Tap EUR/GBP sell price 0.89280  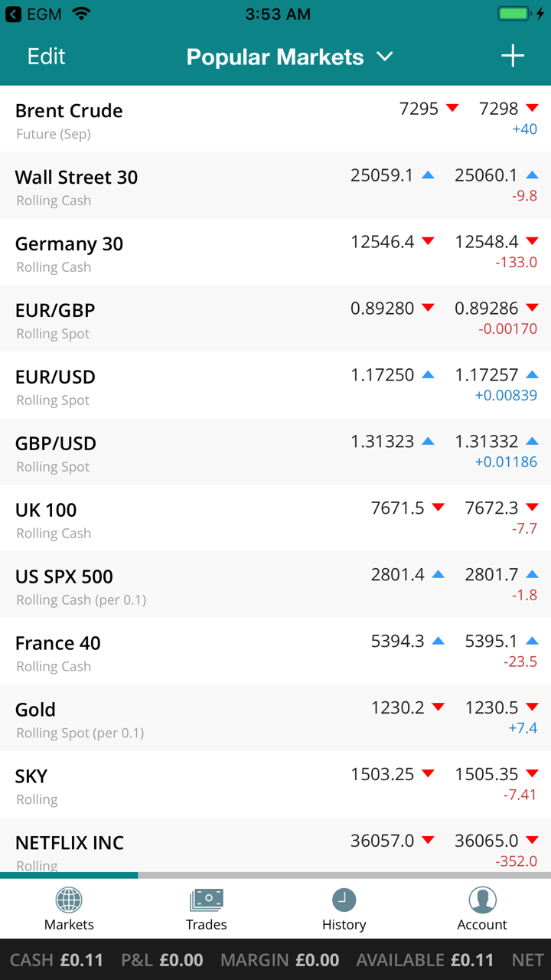[382, 309]
